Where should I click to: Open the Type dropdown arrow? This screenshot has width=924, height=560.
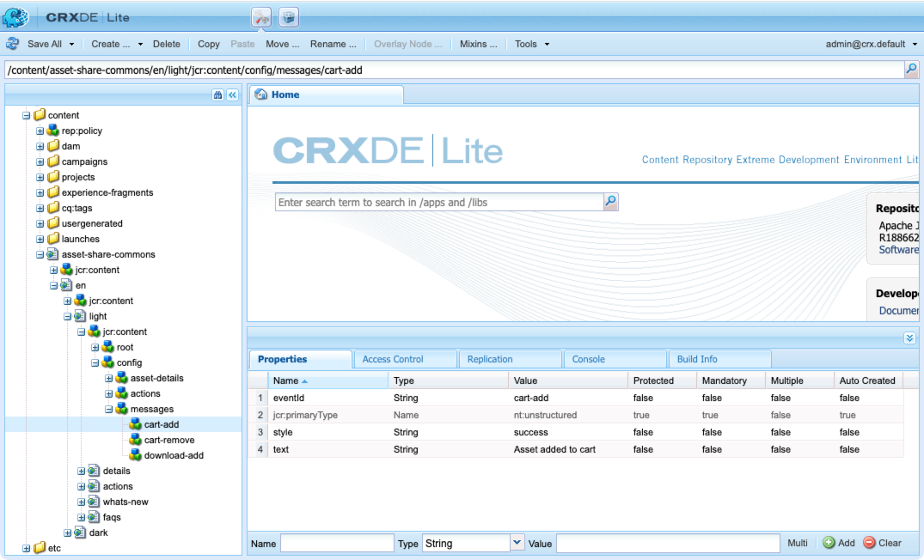tap(517, 542)
